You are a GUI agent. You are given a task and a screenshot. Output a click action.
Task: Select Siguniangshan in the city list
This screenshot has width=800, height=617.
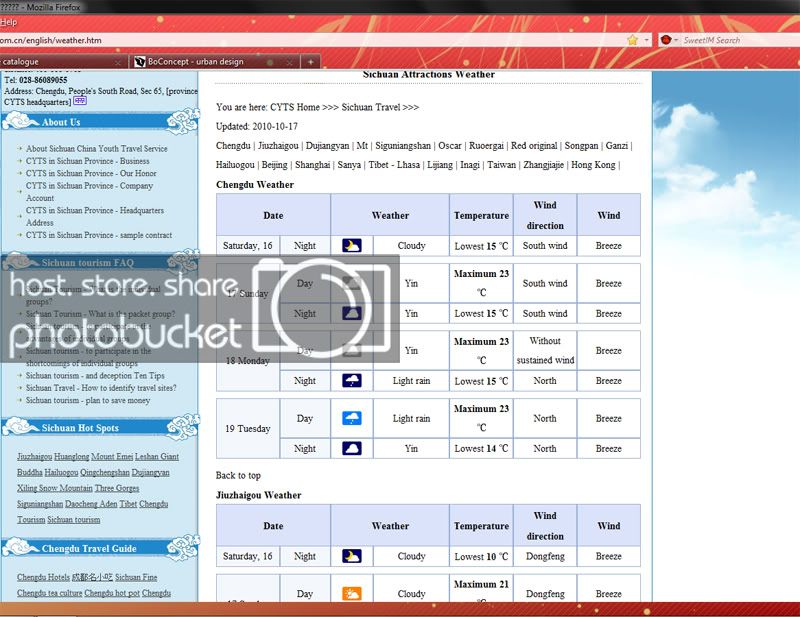(403, 145)
